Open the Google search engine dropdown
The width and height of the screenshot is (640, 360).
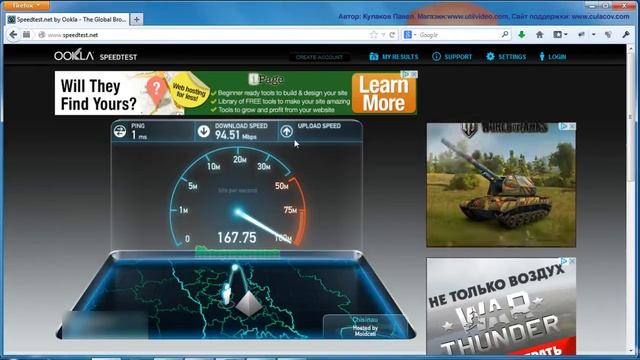(409, 35)
